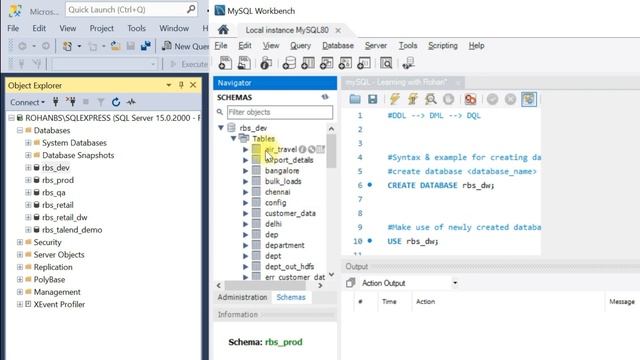Viewport: 640px width, 360px height.
Task: Click the filter icon in Object Explorer
Action: 101,102
